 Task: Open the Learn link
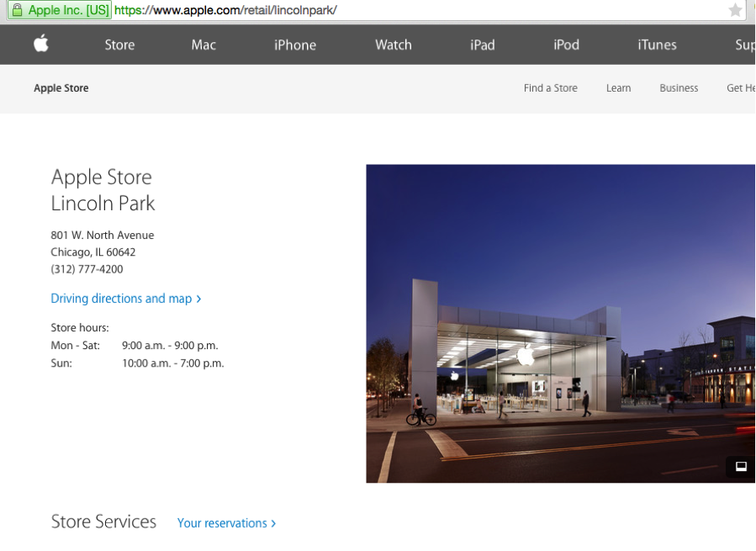(618, 88)
